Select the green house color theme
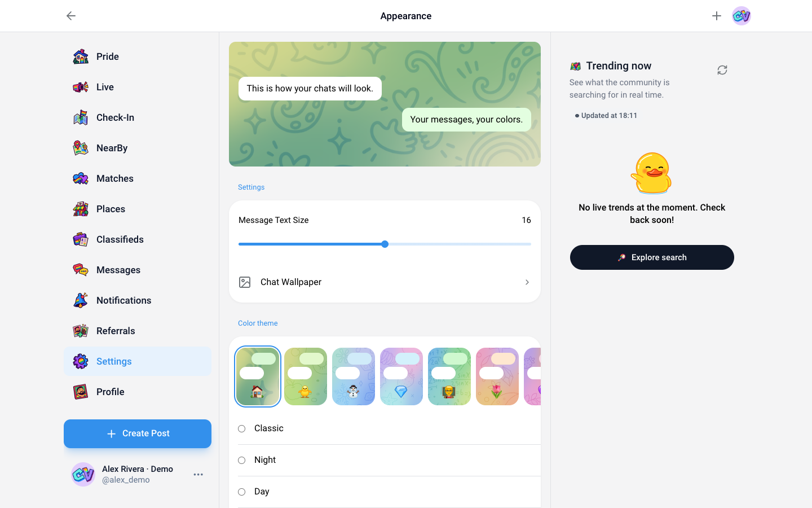812x508 pixels. click(258, 376)
